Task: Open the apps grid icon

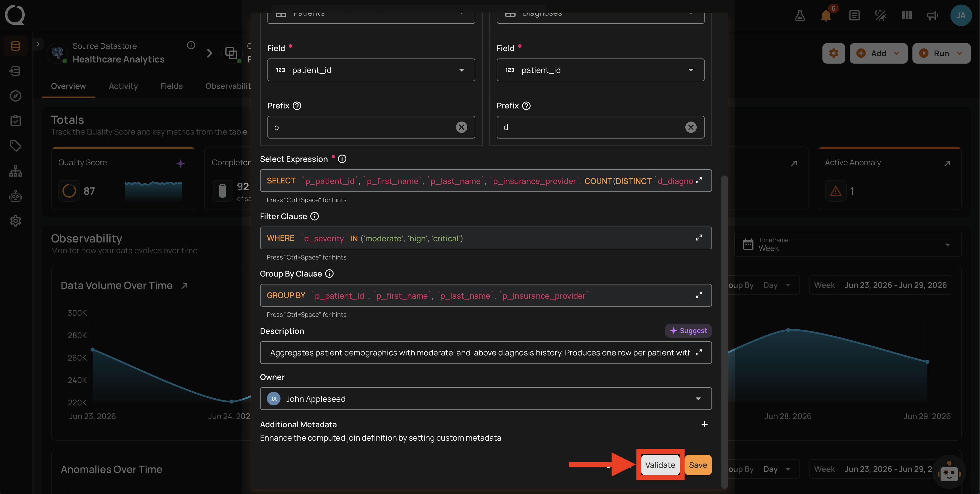Action: click(906, 15)
